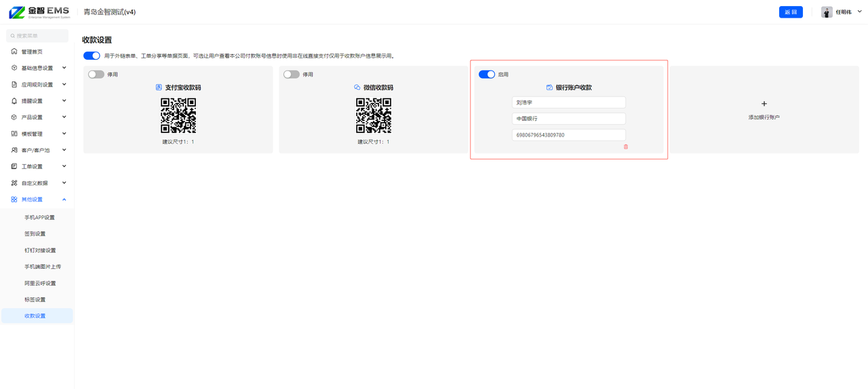Click the 任明伟 username

tap(844, 12)
